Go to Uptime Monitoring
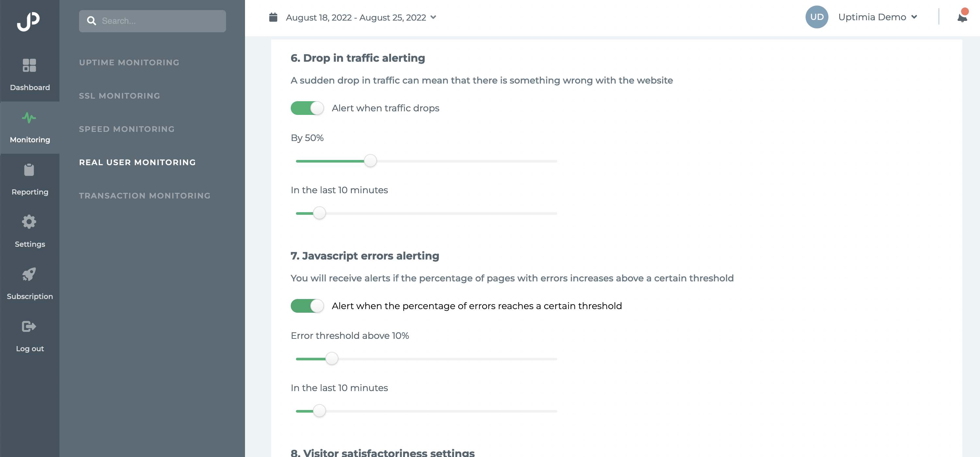980x457 pixels. point(129,63)
